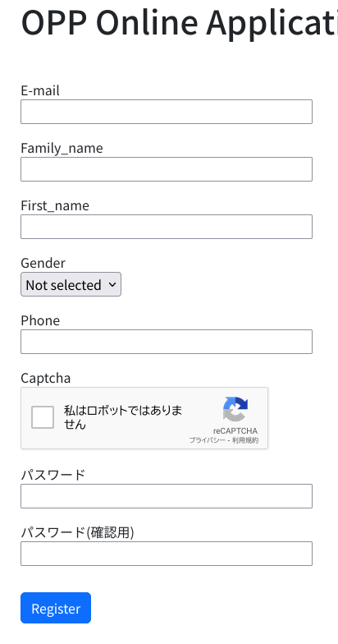
Task: Select the First_name text field
Action: point(167,227)
